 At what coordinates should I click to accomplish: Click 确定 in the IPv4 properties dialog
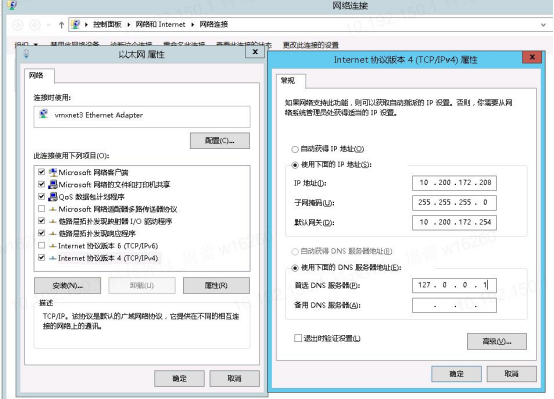click(x=456, y=374)
